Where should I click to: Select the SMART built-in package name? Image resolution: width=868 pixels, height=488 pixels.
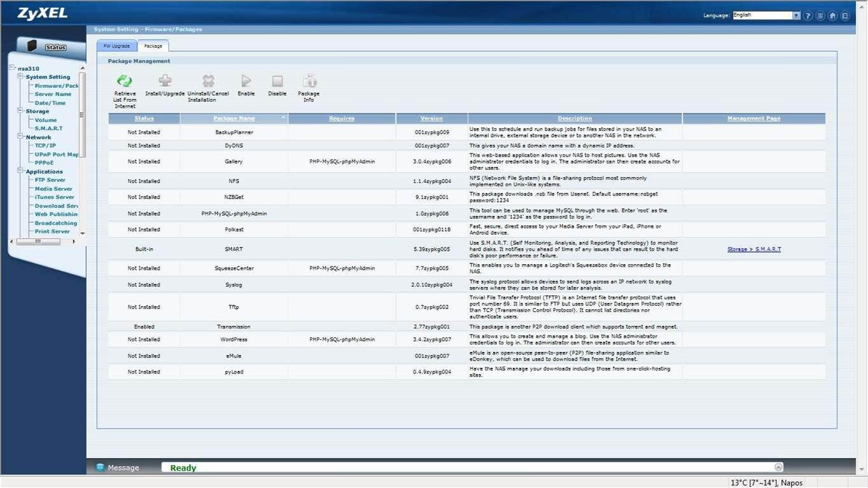pos(234,249)
